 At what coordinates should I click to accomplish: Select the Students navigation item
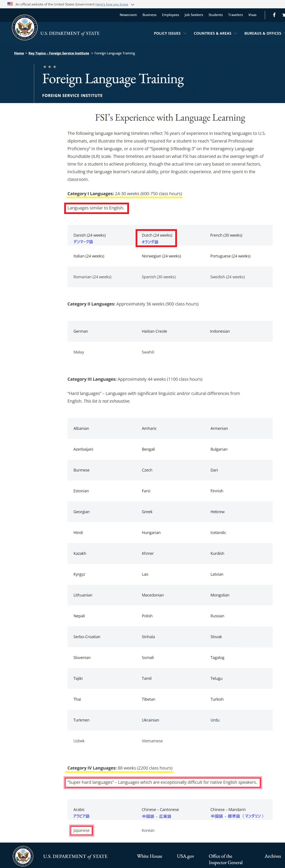(216, 15)
